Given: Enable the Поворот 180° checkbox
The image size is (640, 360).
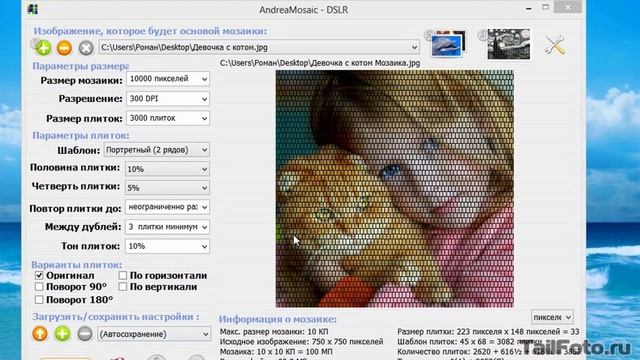Looking at the screenshot, I should (39, 300).
